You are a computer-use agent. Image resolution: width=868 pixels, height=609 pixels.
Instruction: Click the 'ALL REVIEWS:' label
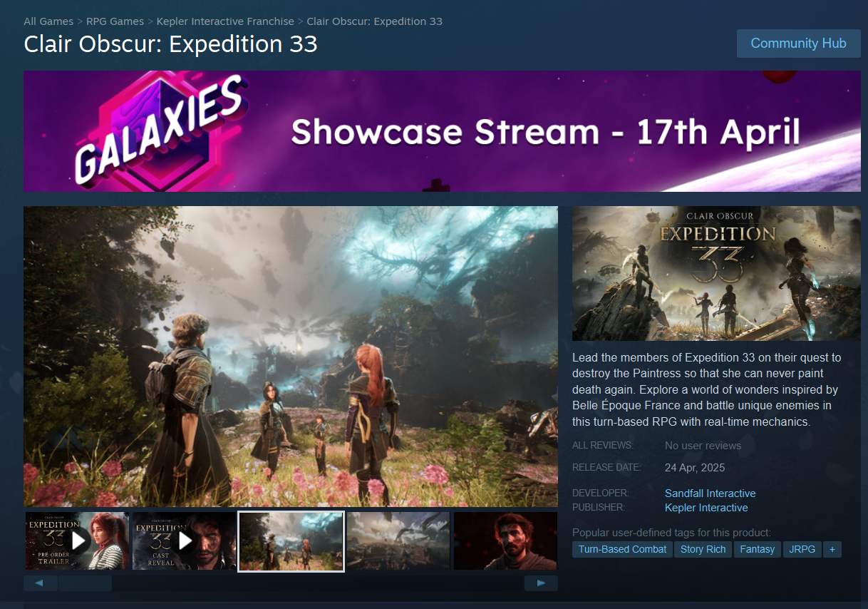click(602, 445)
